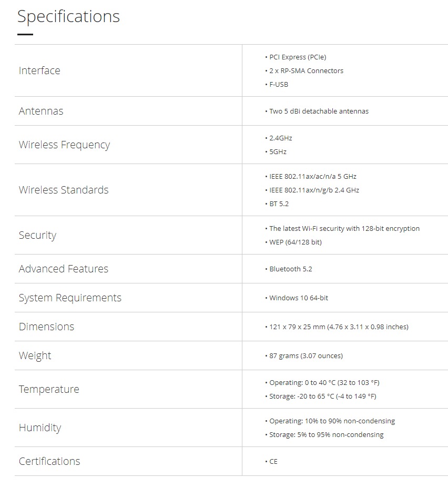Select the PCI Express (PCIe) text

[298, 57]
